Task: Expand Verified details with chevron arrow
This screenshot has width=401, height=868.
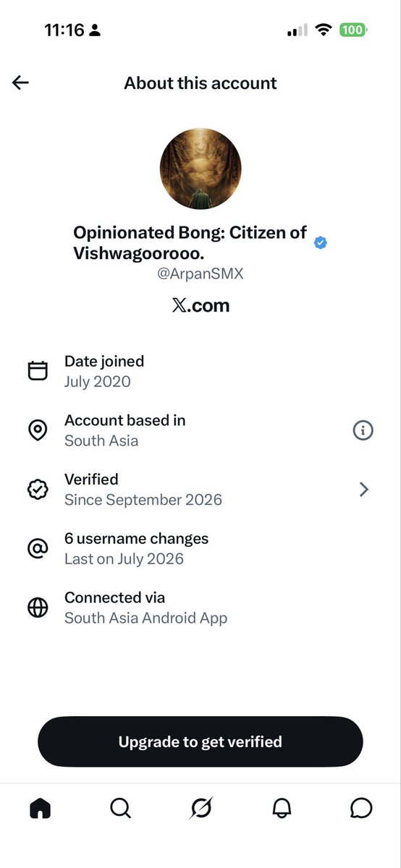Action: pos(364,490)
